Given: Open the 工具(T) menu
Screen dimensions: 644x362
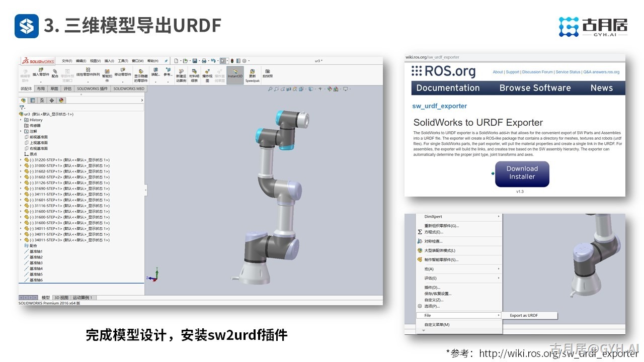Looking at the screenshot, I should (x=123, y=61).
